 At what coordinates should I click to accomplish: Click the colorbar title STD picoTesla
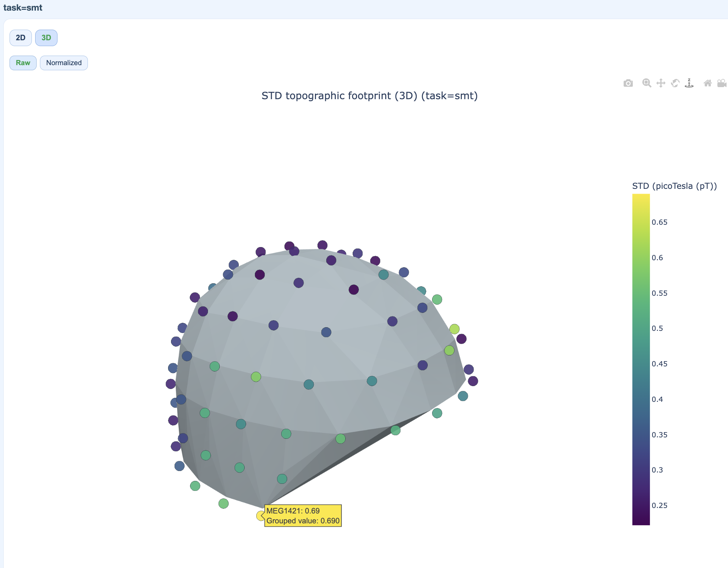point(674,186)
